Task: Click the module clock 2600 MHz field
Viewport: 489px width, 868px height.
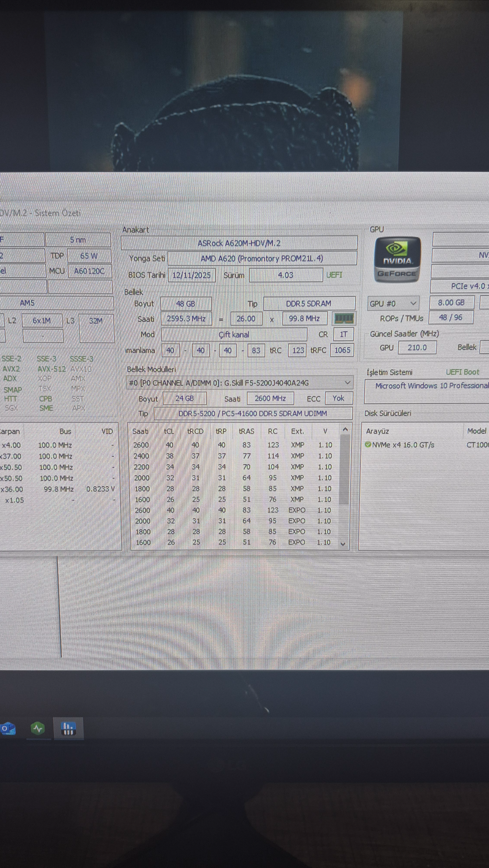Action: [x=270, y=398]
